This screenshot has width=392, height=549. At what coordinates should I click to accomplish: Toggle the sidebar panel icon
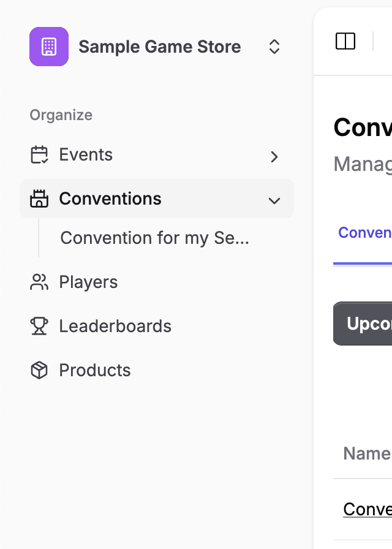point(345,42)
